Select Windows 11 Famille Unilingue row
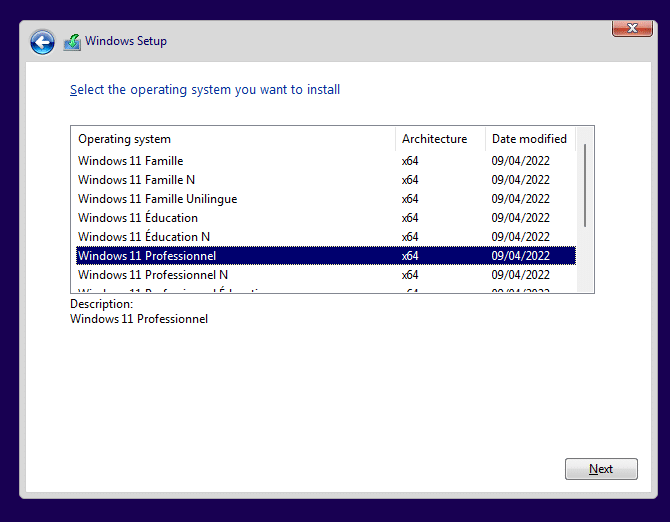 click(157, 199)
